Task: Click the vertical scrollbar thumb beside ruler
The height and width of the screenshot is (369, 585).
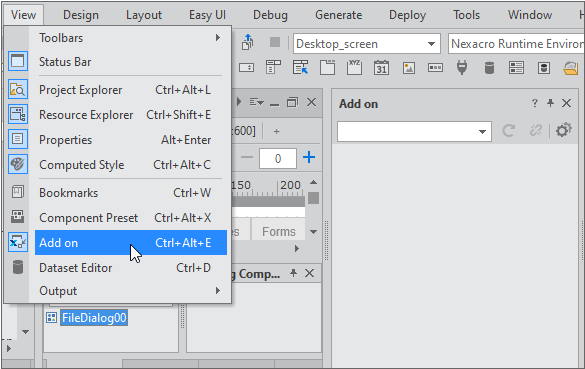Action: (x=313, y=198)
